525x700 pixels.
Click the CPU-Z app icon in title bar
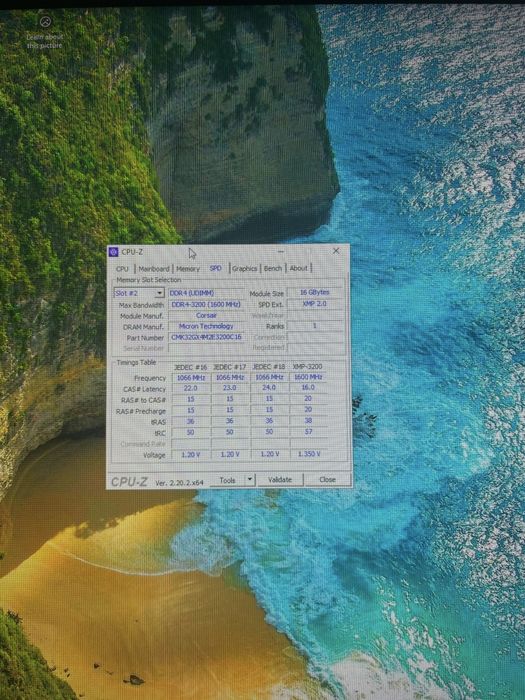pyautogui.click(x=113, y=252)
